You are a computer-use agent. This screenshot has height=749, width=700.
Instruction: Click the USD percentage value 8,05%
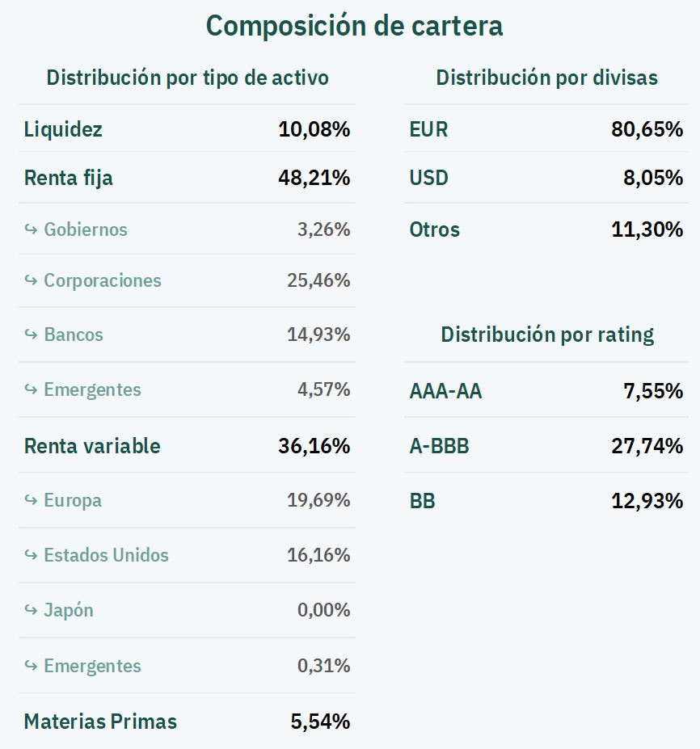pyautogui.click(x=653, y=178)
